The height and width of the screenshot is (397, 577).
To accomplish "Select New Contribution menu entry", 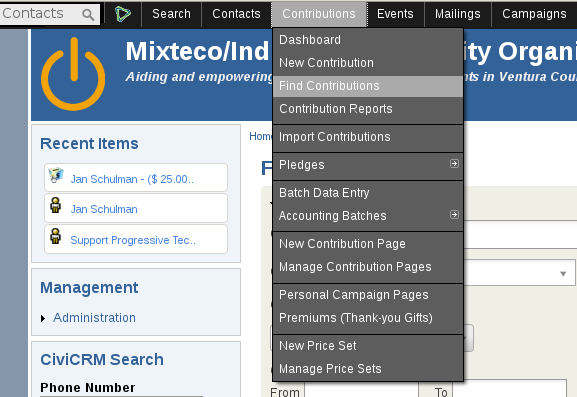I will 368,63.
